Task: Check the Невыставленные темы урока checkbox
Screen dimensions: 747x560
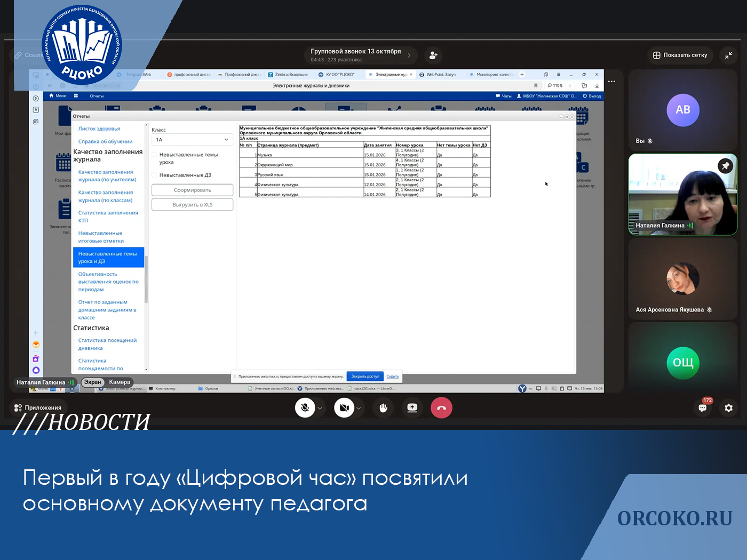Action: coord(155,155)
